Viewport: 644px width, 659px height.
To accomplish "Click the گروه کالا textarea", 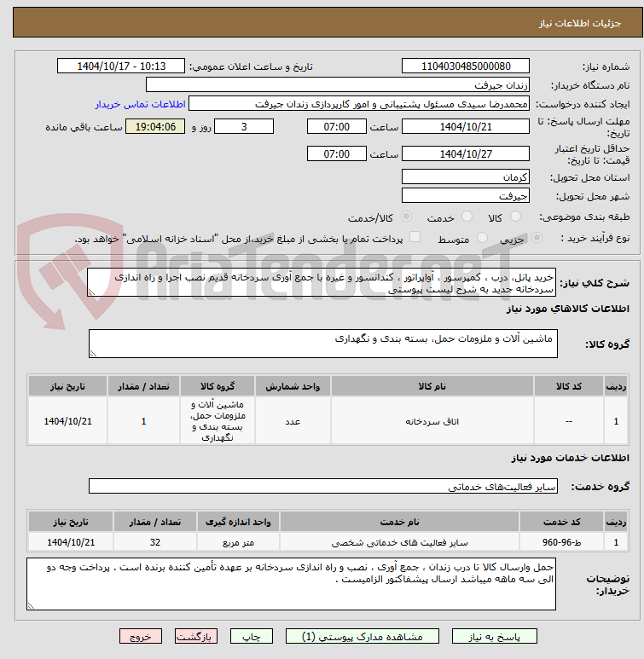I will tap(323, 344).
